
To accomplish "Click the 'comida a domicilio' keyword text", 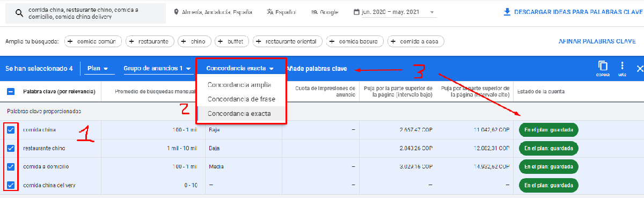I will click(46, 167).
